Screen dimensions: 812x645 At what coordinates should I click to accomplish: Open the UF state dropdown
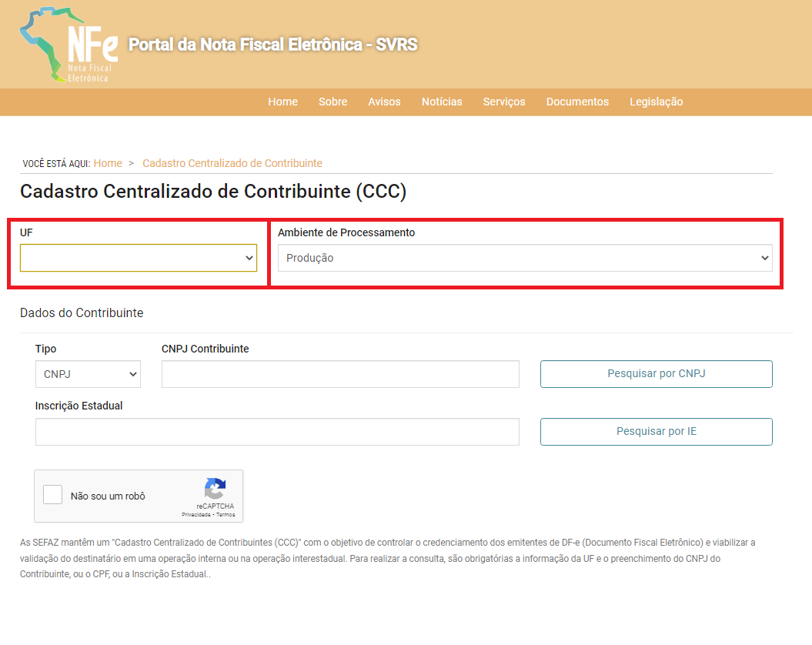(139, 259)
